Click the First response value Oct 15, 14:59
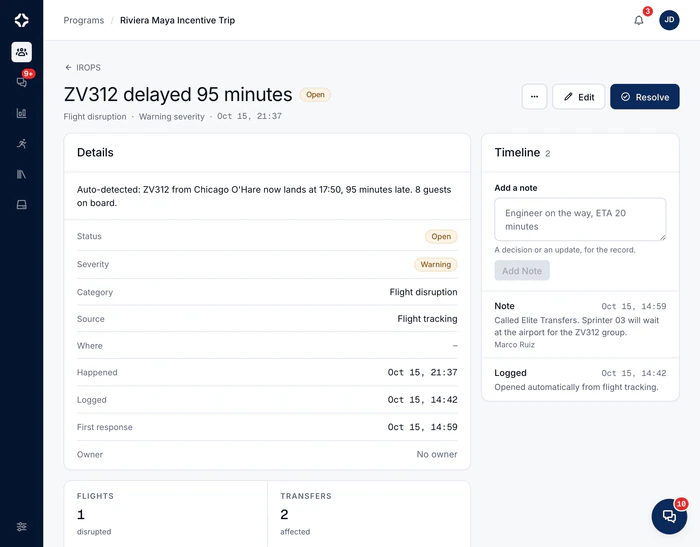Screen dimensions: 700x547 point(422,427)
